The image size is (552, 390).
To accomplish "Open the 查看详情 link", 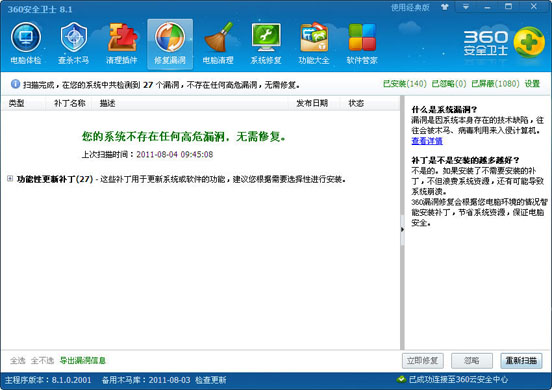I will [x=427, y=141].
